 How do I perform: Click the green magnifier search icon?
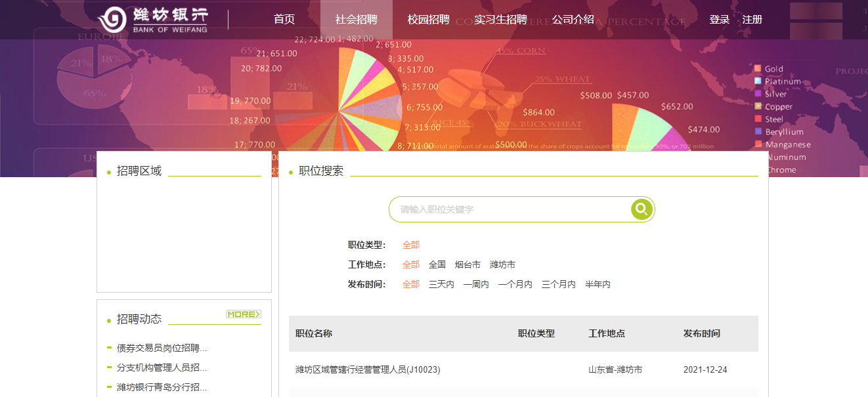click(641, 209)
